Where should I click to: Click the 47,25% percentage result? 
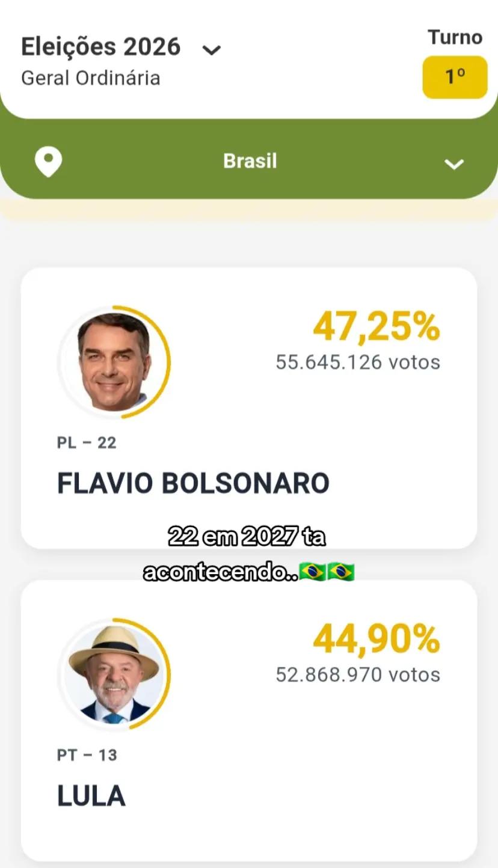coord(377,328)
